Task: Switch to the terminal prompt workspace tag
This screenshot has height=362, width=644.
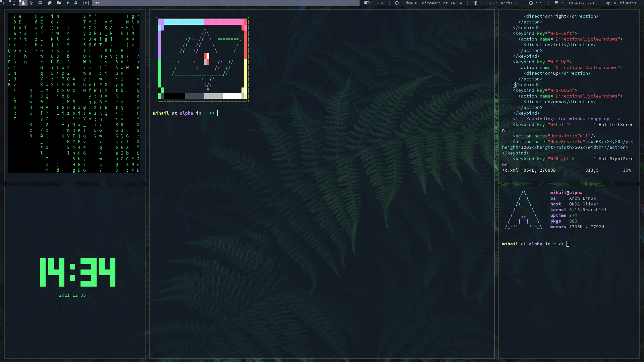Action: [4, 3]
